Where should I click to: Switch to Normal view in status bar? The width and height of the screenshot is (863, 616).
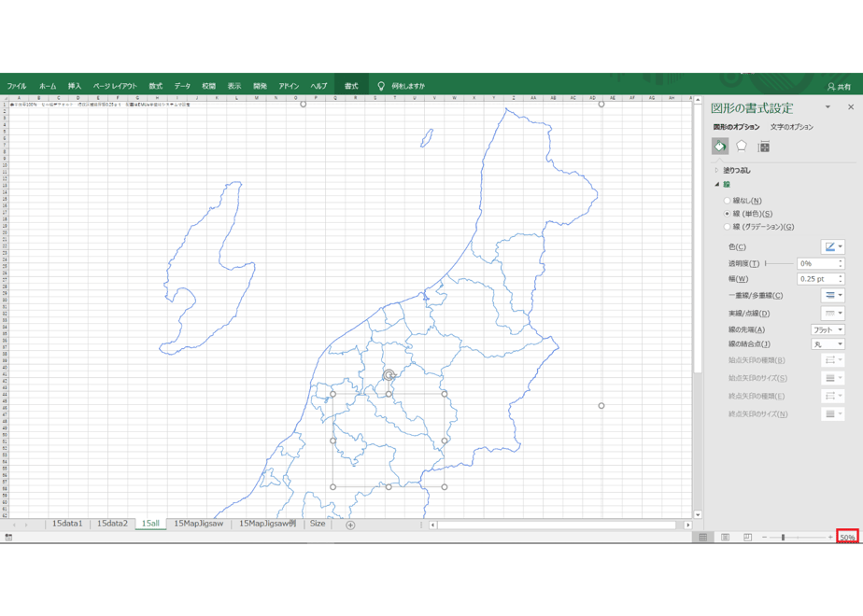[703, 538]
